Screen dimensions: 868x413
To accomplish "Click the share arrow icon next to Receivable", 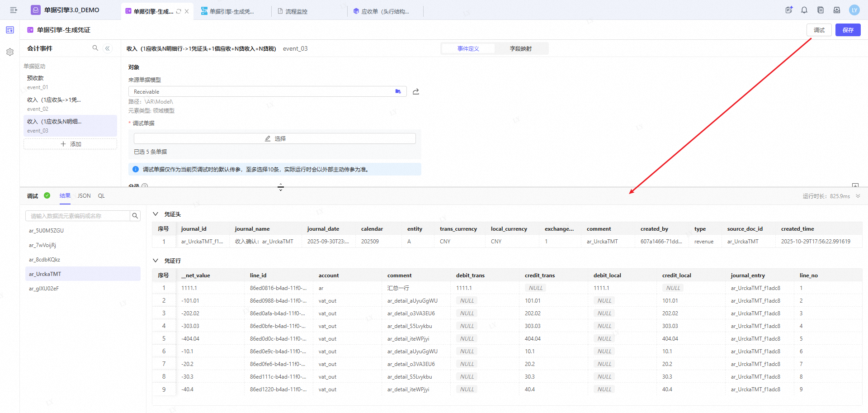I will coord(416,91).
